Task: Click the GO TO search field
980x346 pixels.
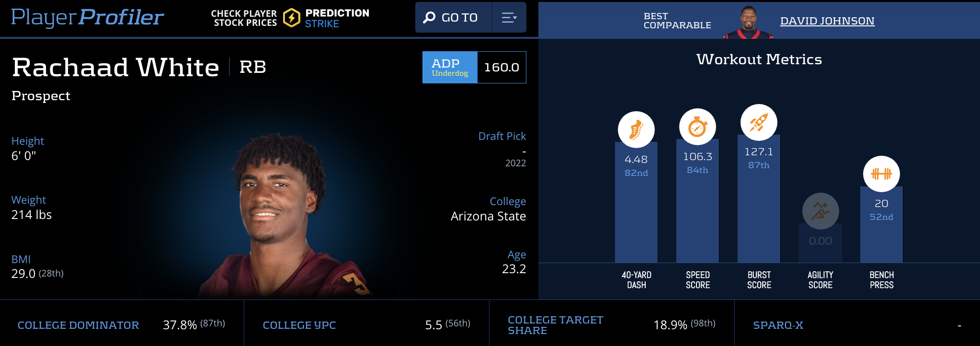Action: (459, 18)
